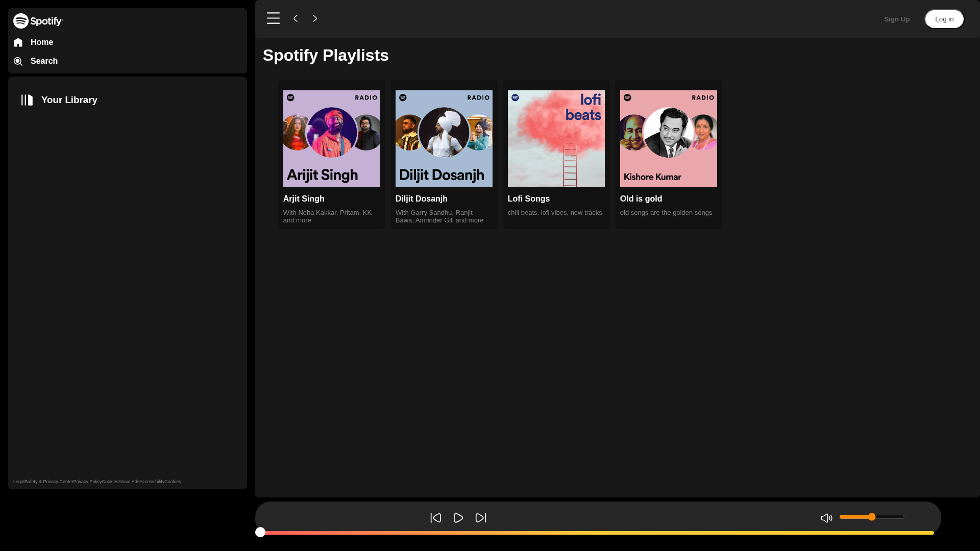
Task: Select the Home icon in the sidebar
Action: click(x=18, y=42)
